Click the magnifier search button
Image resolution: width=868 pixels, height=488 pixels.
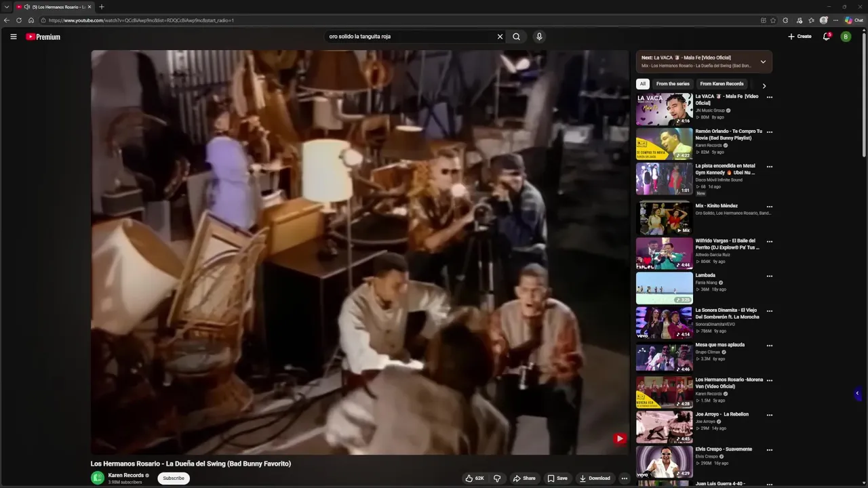tap(516, 37)
